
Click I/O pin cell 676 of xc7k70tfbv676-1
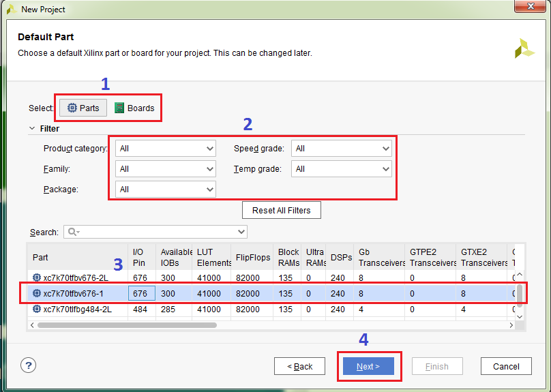click(142, 293)
